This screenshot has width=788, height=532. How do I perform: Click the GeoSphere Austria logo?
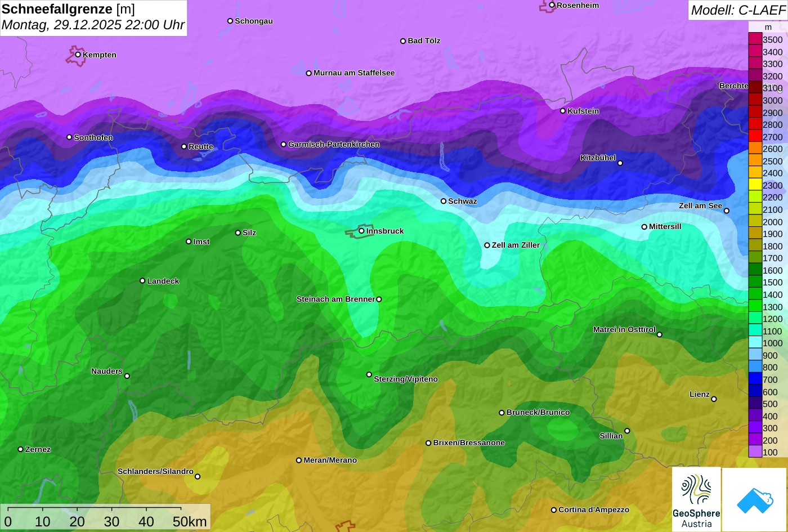click(x=696, y=499)
